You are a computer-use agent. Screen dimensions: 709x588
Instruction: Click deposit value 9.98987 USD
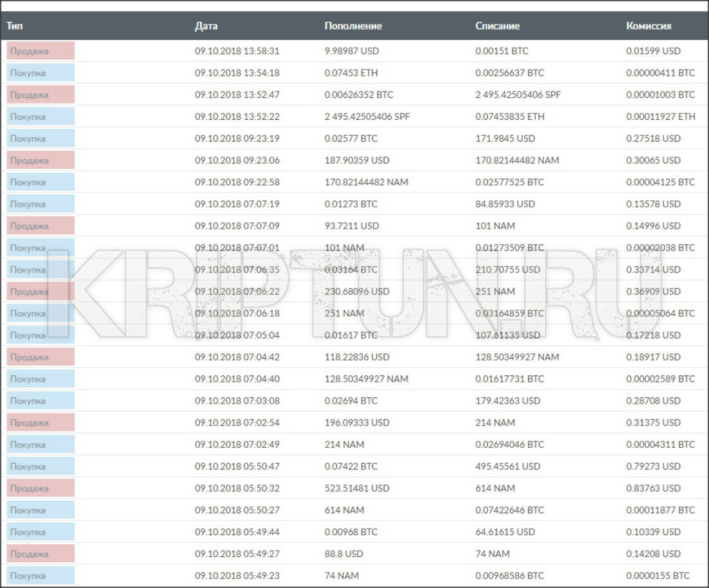(352, 51)
